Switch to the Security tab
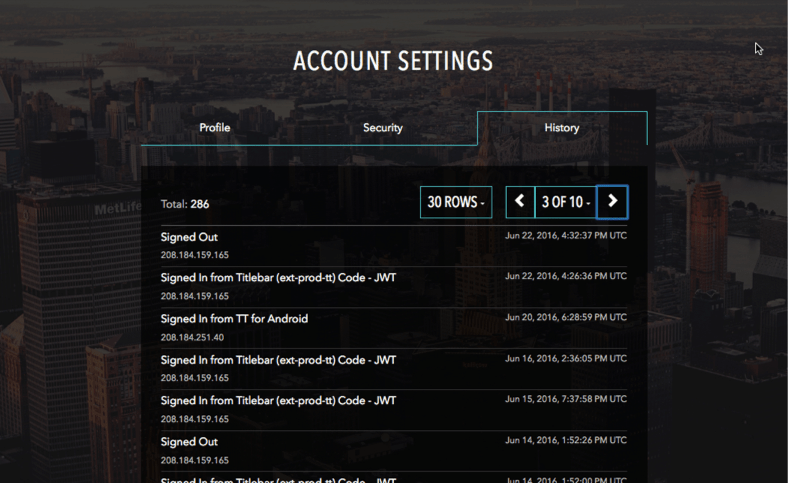The height and width of the screenshot is (483, 788). (x=383, y=128)
